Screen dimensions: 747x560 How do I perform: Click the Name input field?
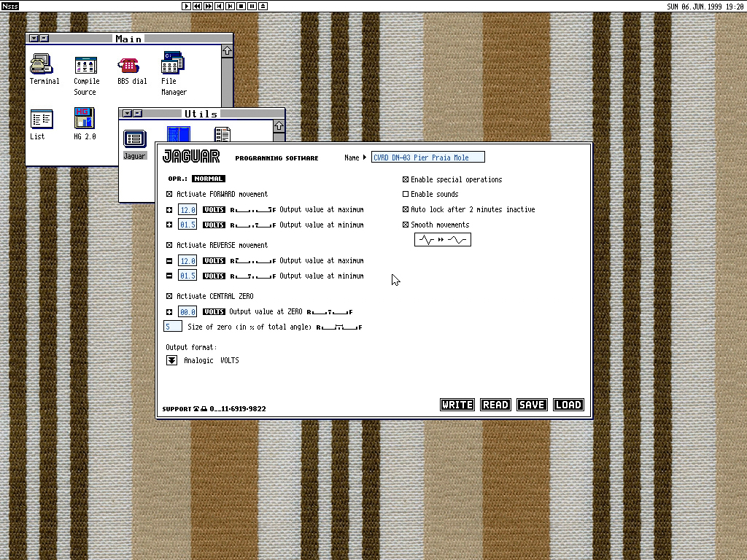tap(427, 157)
